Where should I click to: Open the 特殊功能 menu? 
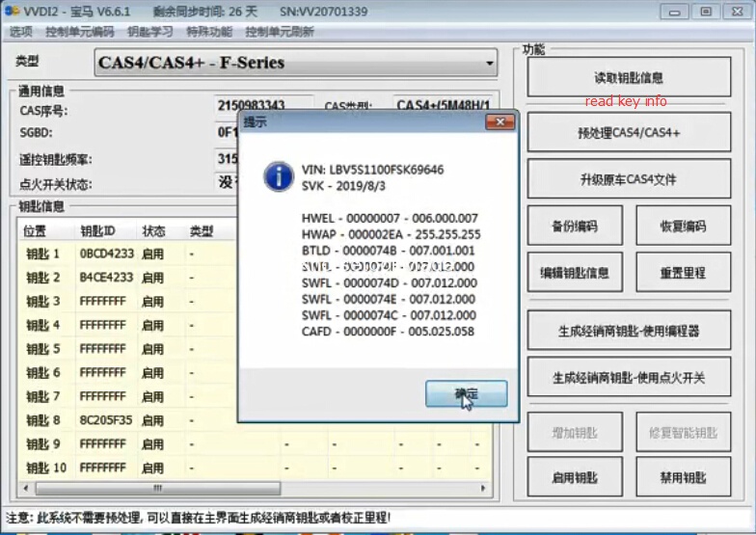coord(209,32)
